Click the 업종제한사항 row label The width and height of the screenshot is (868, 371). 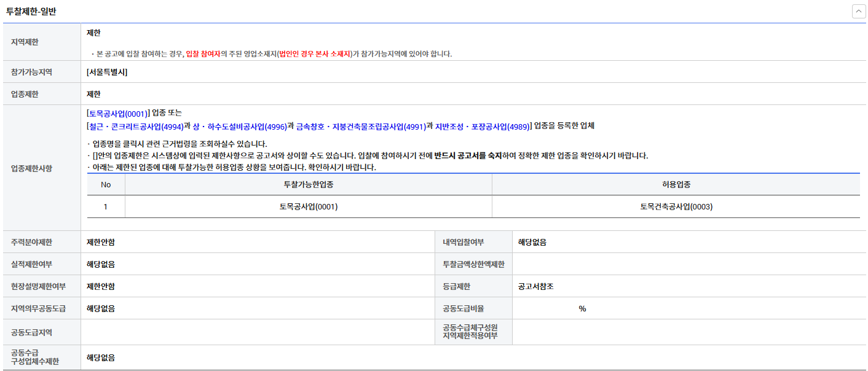pos(32,168)
